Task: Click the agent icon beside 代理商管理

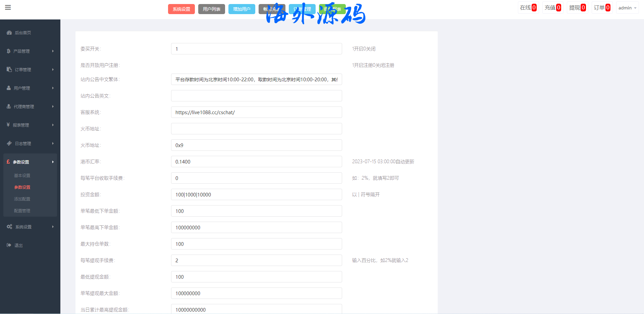Action: [9, 106]
